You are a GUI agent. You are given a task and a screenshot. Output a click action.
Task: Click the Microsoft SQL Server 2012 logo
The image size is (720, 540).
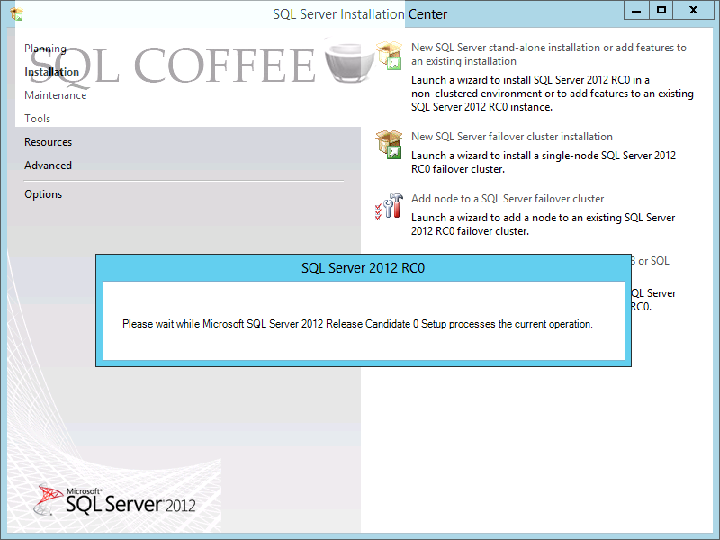click(115, 500)
